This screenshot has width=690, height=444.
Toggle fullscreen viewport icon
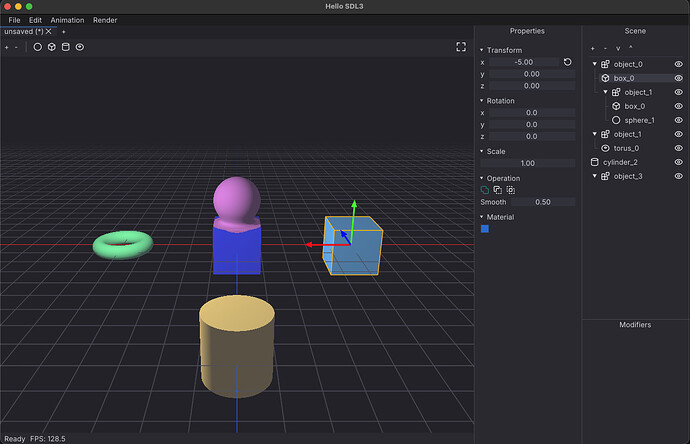point(461,47)
